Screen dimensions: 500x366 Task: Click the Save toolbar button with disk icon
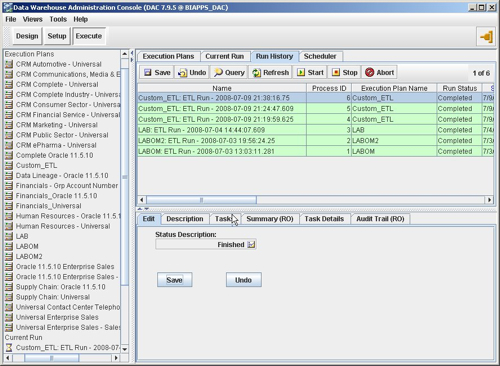tap(157, 72)
